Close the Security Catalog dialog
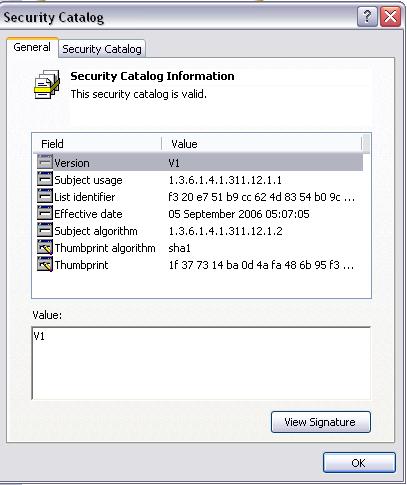 coord(390,16)
